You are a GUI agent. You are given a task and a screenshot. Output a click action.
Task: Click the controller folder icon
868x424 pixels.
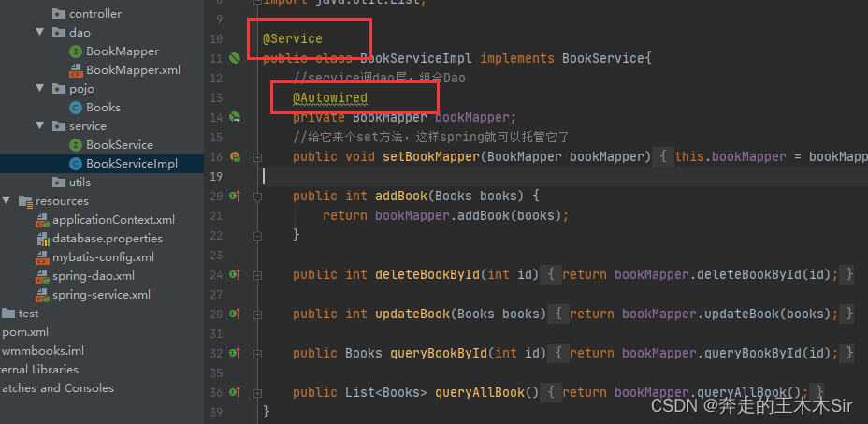59,14
